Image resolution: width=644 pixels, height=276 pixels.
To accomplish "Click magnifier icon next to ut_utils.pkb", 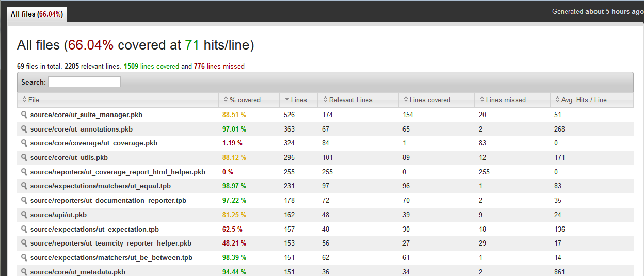I will coord(24,157).
